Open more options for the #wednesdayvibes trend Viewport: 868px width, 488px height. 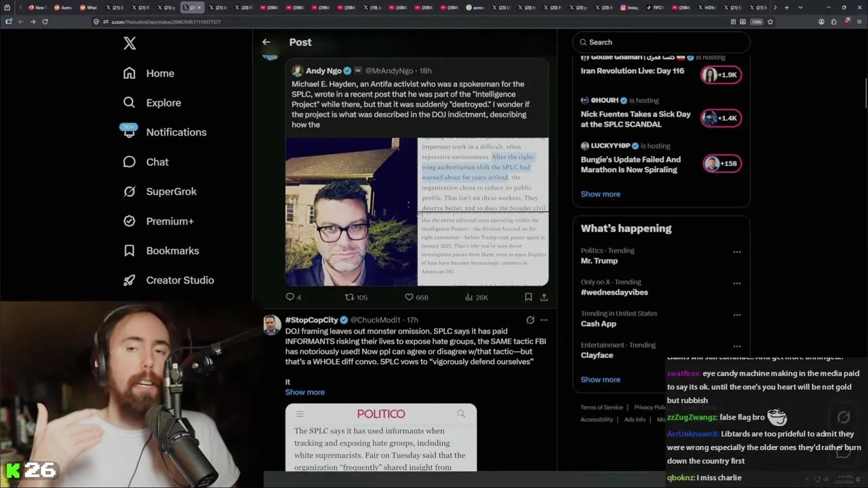tap(737, 283)
